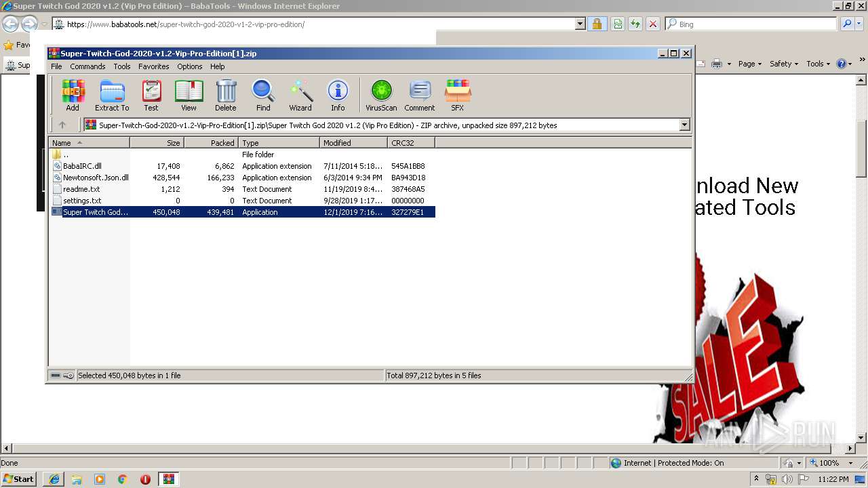Image resolution: width=868 pixels, height=488 pixels.
Task: Show archive Info icon
Action: tap(338, 96)
